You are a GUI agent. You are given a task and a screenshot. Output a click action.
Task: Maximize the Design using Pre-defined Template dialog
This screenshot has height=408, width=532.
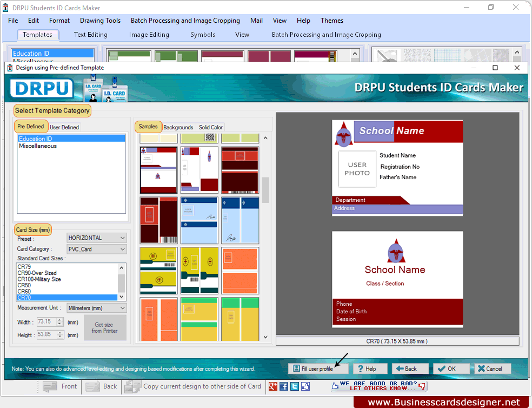(495, 68)
